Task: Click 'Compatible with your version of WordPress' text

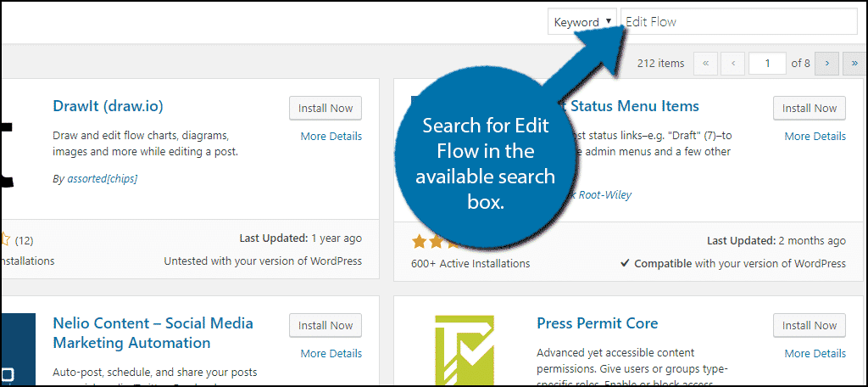Action: coord(733,263)
